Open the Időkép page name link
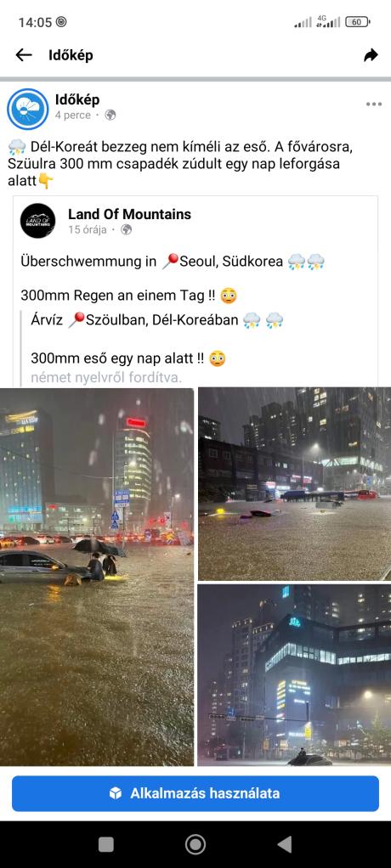The image size is (391, 868). coord(77,99)
